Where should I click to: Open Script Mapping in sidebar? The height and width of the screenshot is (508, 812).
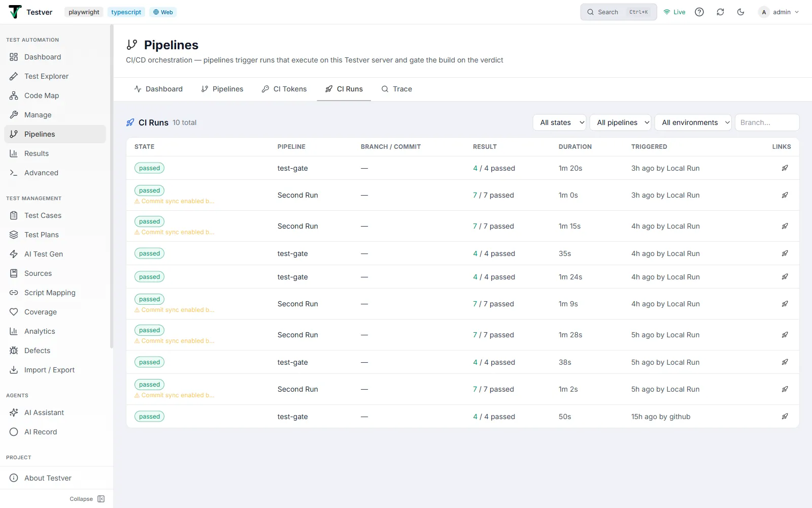click(x=55, y=293)
